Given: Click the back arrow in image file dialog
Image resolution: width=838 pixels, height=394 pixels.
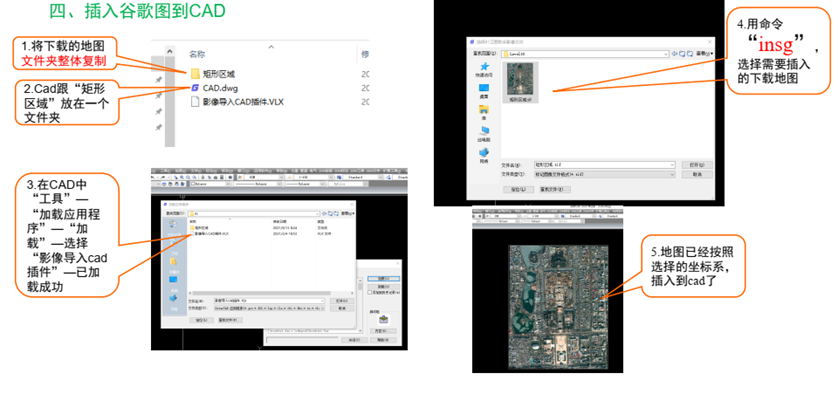Looking at the screenshot, I should click(674, 53).
